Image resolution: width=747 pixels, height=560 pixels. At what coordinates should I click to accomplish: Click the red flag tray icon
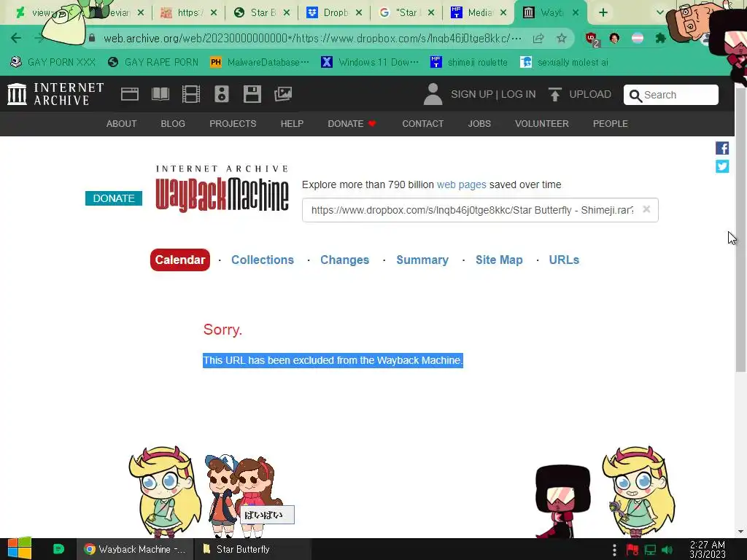coord(632,550)
